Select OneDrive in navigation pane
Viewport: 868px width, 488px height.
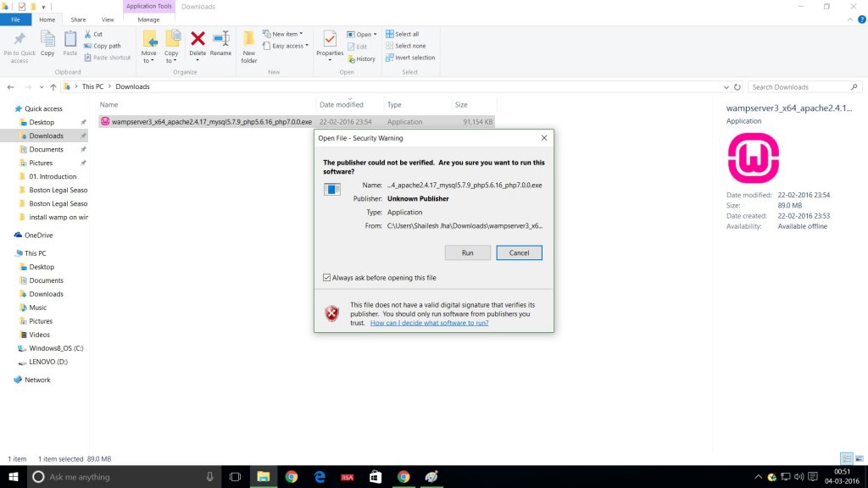pyautogui.click(x=38, y=236)
